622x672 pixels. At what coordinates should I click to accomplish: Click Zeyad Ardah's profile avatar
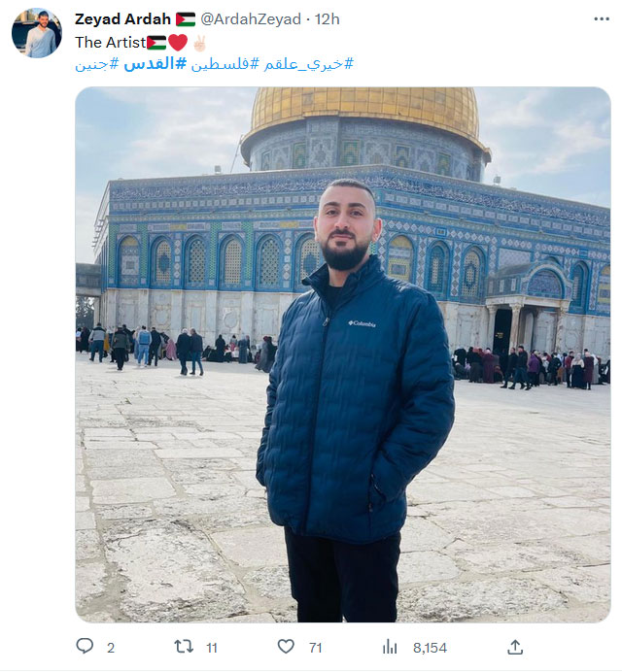point(37,33)
